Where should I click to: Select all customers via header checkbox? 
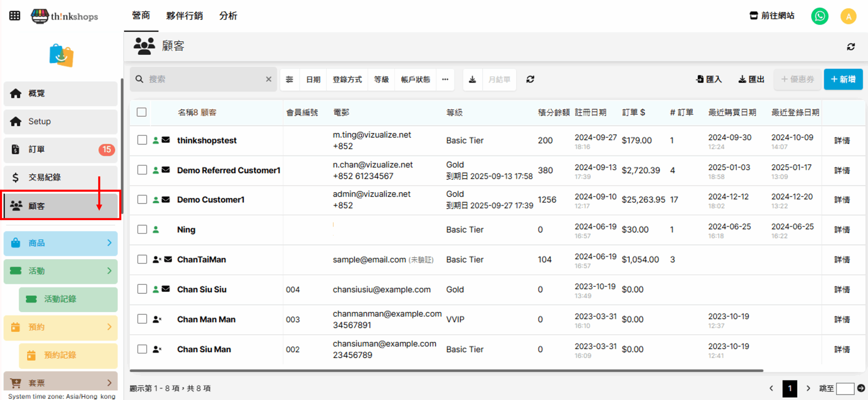tap(142, 112)
